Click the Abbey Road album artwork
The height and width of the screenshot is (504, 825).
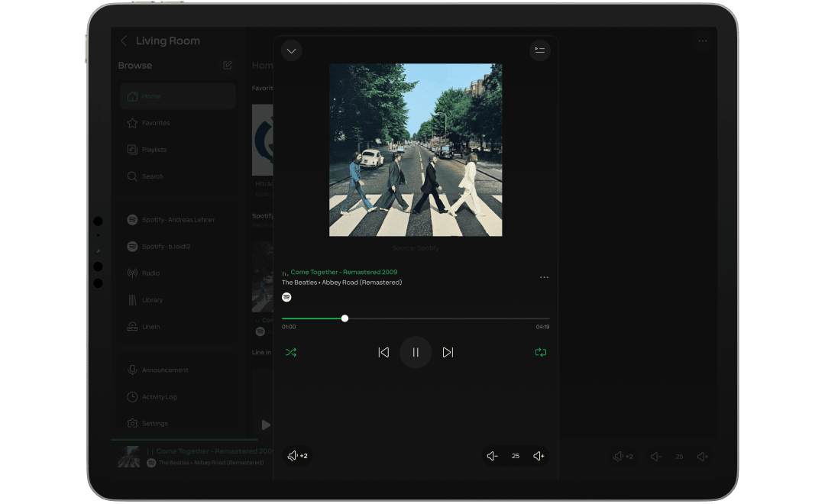416,150
